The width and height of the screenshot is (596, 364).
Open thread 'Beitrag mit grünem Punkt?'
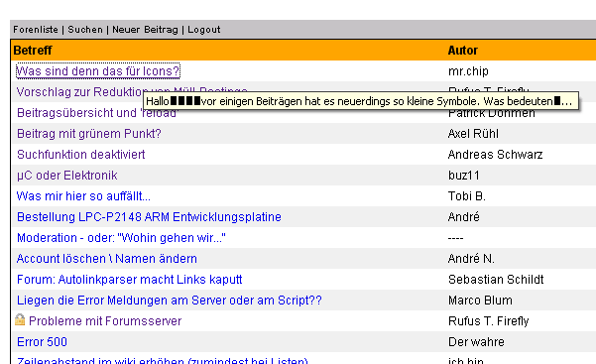coord(89,134)
